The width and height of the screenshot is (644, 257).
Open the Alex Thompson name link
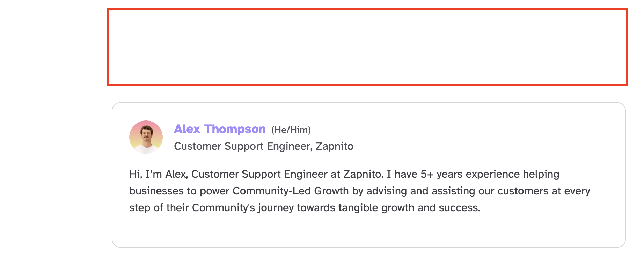(x=220, y=129)
